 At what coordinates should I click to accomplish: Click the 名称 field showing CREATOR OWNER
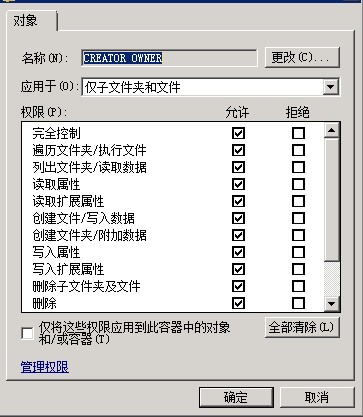click(x=169, y=58)
